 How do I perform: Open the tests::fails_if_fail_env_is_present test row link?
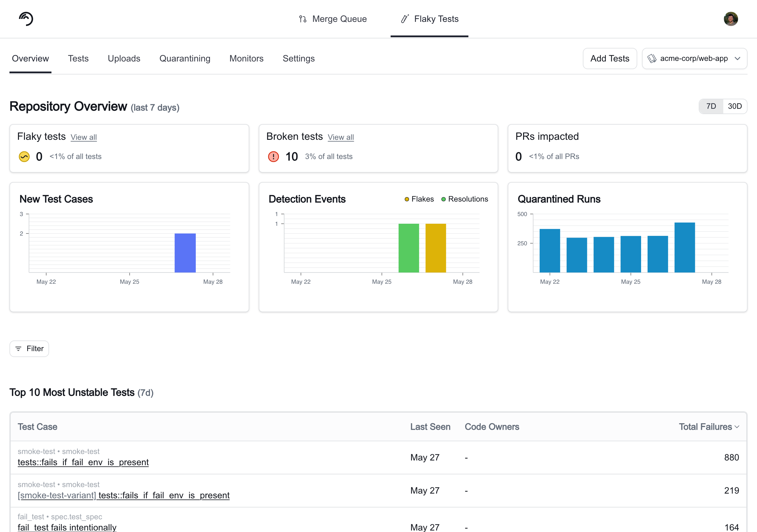click(83, 462)
